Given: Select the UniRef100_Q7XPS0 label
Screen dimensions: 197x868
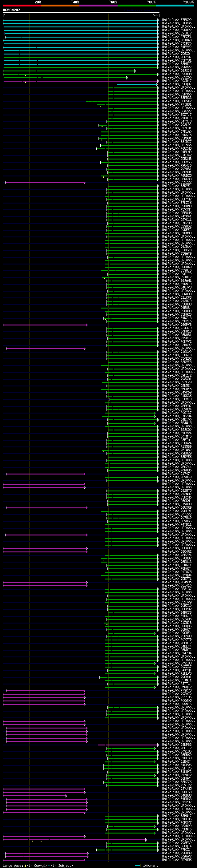Looking at the screenshot, I should [177, 43].
